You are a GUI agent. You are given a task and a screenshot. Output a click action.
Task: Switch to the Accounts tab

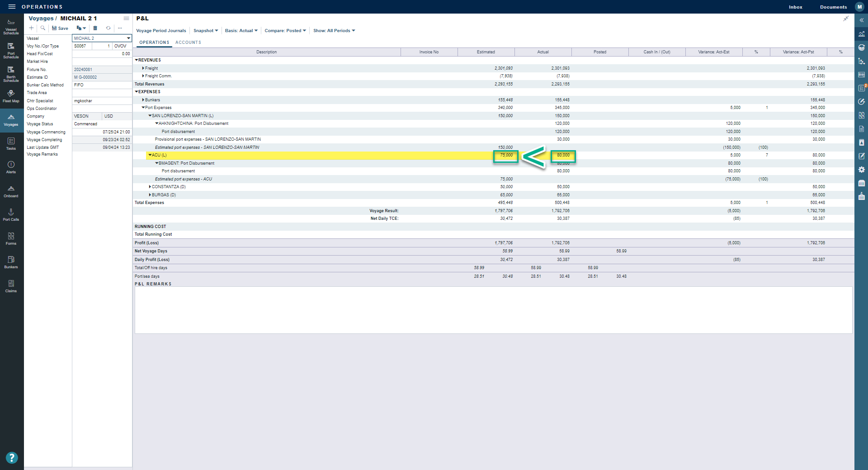tap(188, 43)
